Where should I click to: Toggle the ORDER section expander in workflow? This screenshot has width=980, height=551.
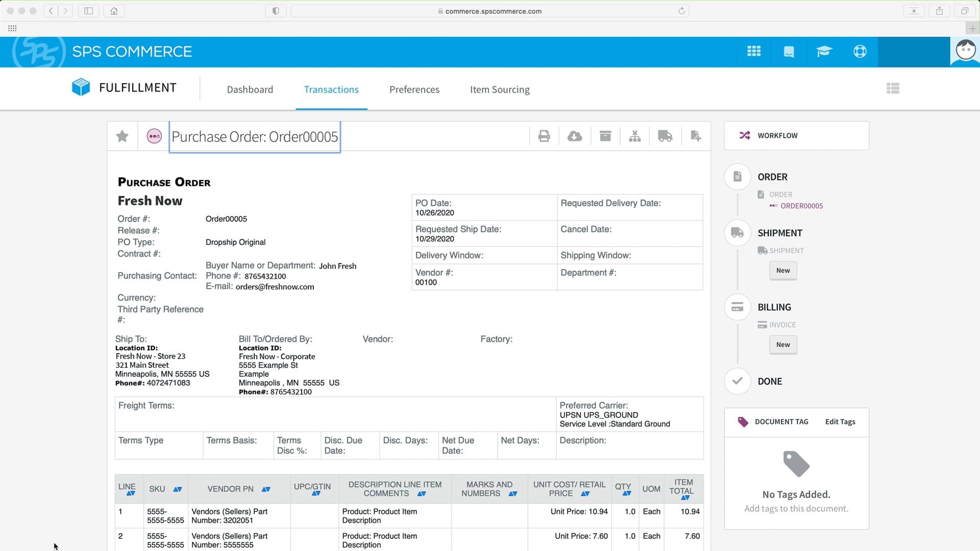click(773, 176)
